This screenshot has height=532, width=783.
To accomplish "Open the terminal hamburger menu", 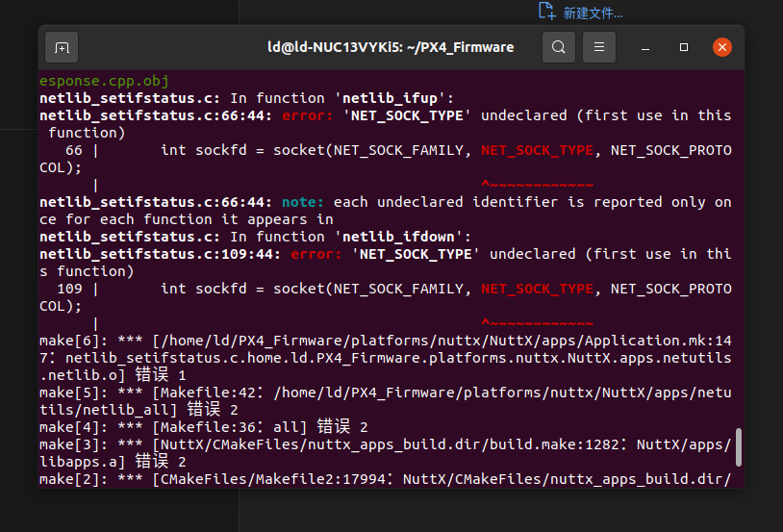I will (x=598, y=47).
